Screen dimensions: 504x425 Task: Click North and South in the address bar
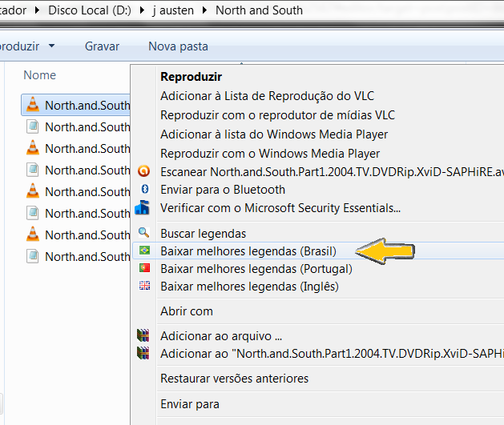pos(259,10)
